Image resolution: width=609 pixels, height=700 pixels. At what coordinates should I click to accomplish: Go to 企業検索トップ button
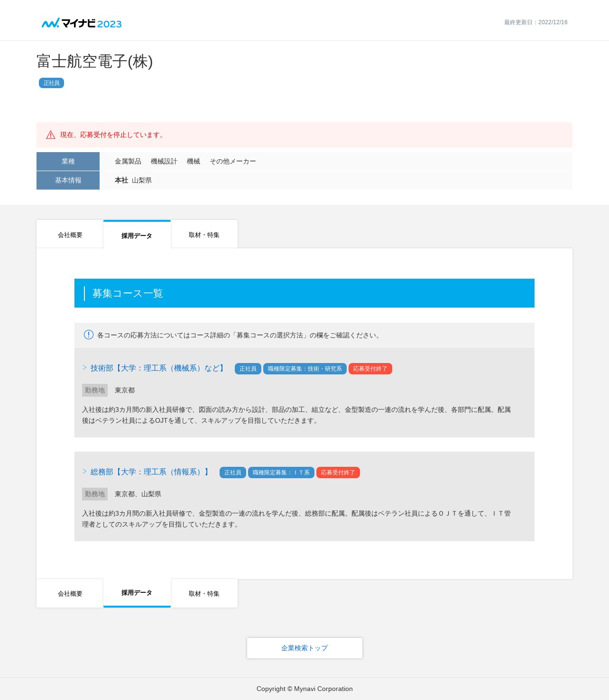click(x=304, y=648)
